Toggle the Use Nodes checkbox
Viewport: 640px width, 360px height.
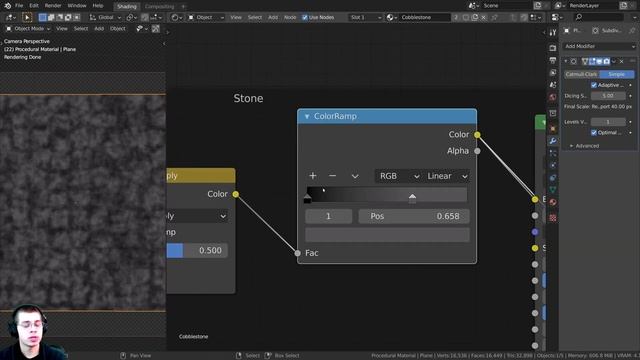coord(304,17)
